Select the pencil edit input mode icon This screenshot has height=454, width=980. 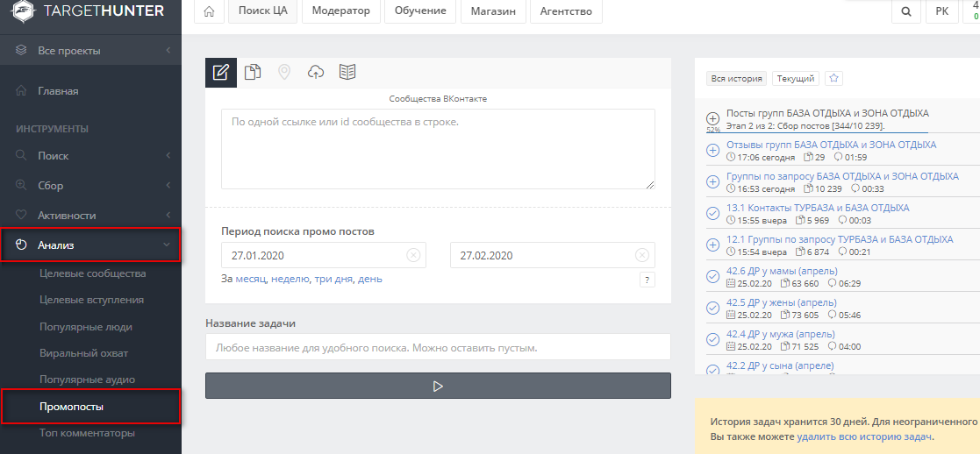pos(221,73)
